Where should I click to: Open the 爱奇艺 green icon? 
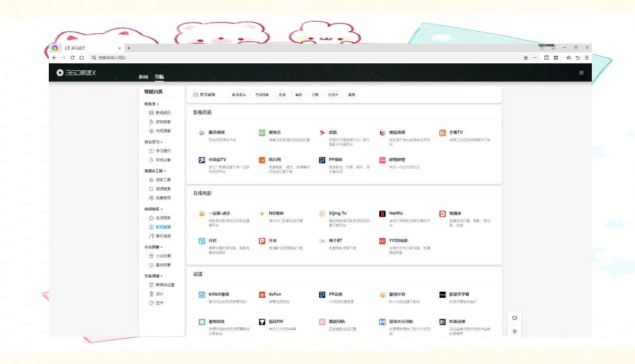coord(262,133)
